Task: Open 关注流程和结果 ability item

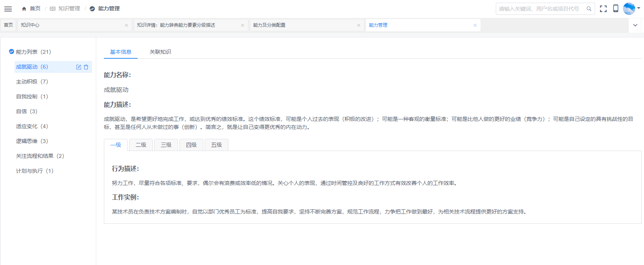Action: point(40,156)
